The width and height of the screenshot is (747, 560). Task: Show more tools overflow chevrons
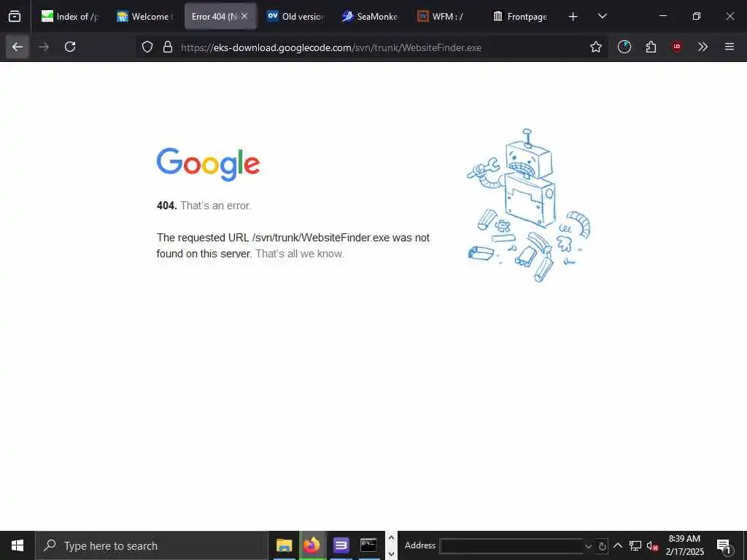point(703,47)
